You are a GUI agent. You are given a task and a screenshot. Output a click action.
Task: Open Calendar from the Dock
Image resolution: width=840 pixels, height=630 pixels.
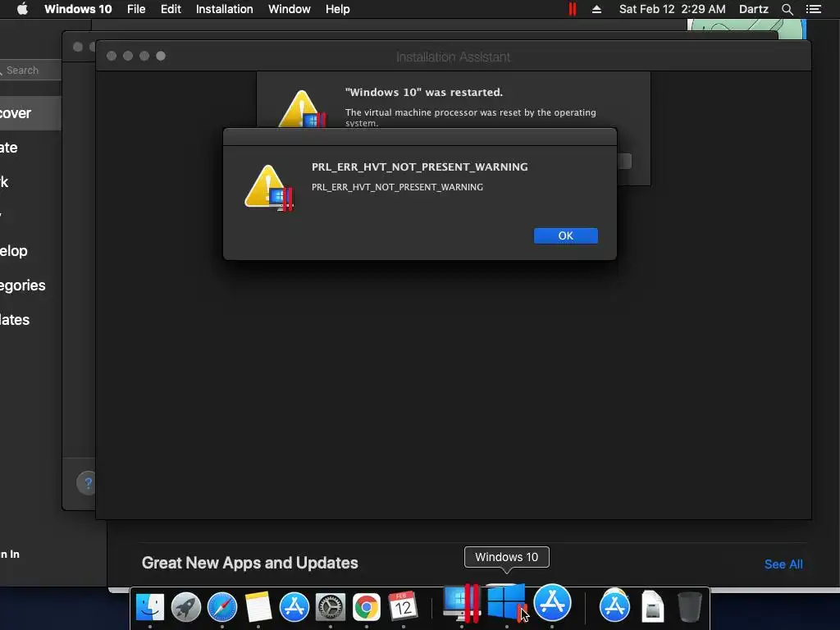click(x=403, y=607)
